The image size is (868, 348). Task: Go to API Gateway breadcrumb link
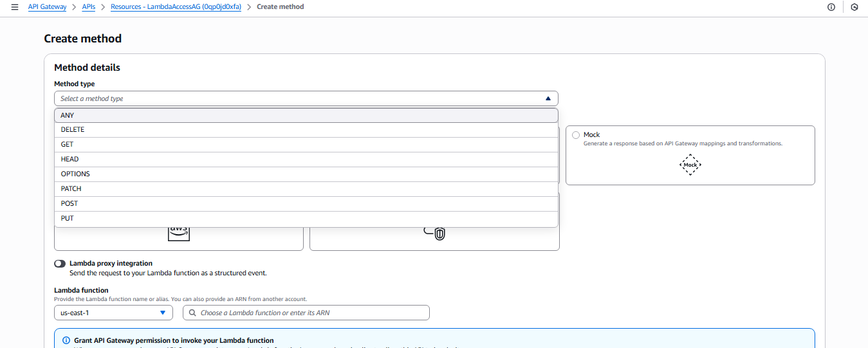(x=48, y=7)
